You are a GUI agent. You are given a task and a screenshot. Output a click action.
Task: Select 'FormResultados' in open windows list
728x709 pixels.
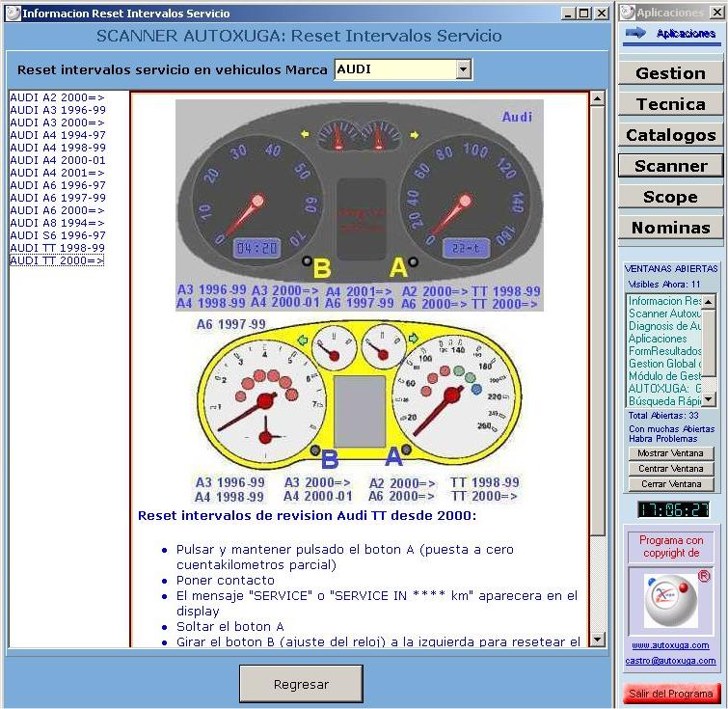[x=664, y=351]
